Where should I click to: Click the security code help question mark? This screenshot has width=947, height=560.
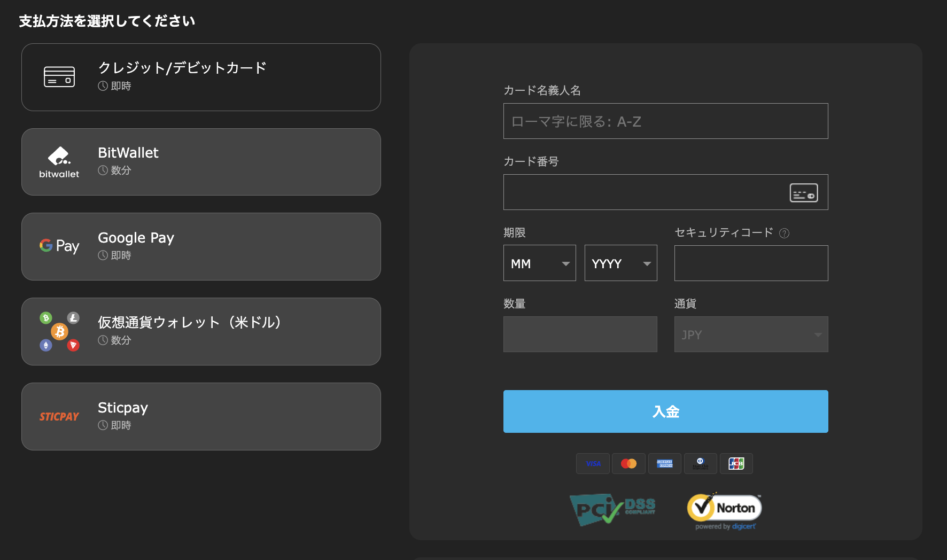click(x=784, y=233)
